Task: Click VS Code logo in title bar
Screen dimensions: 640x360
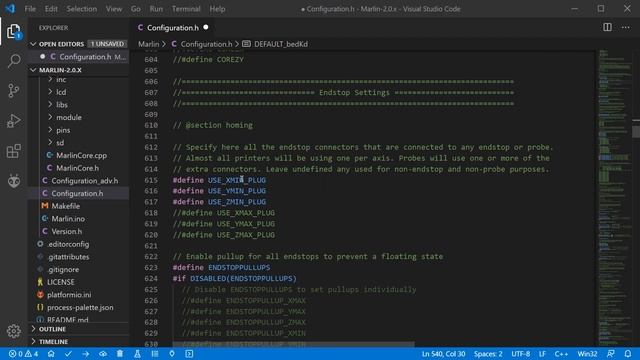Action: tap(10, 9)
